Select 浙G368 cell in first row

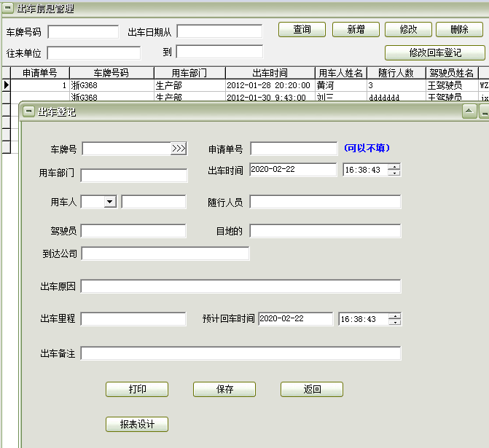click(x=112, y=85)
